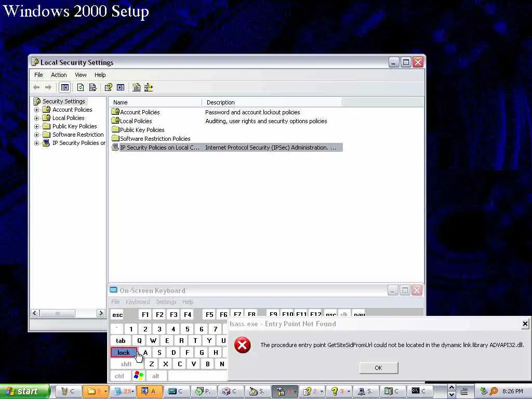Click the Manage IP filter lists toolbar icon

coord(149,87)
